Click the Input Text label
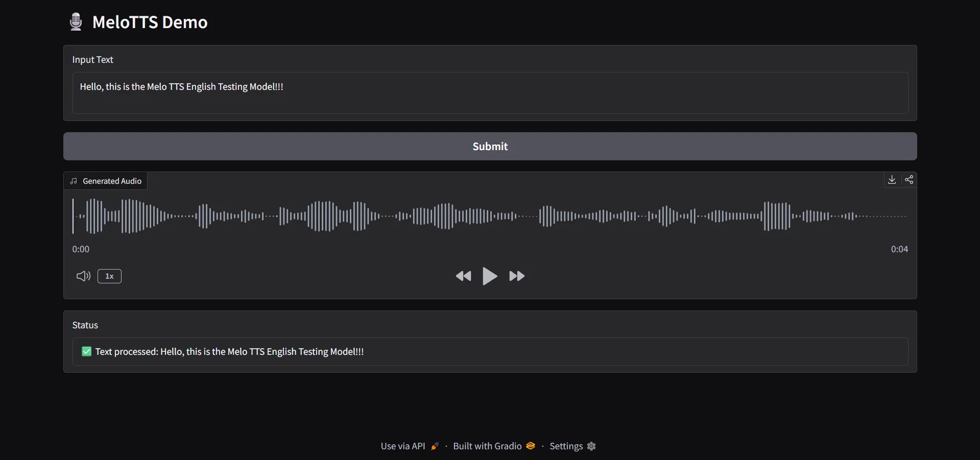The width and height of the screenshot is (980, 460). tap(93, 60)
